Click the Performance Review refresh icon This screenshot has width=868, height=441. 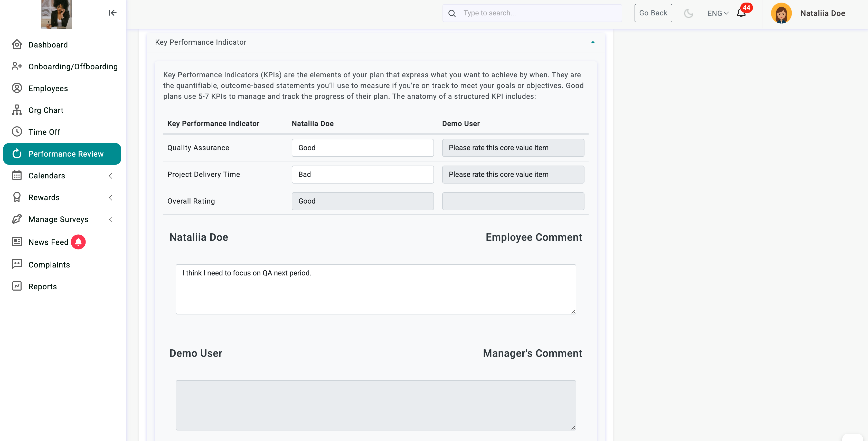pos(17,154)
